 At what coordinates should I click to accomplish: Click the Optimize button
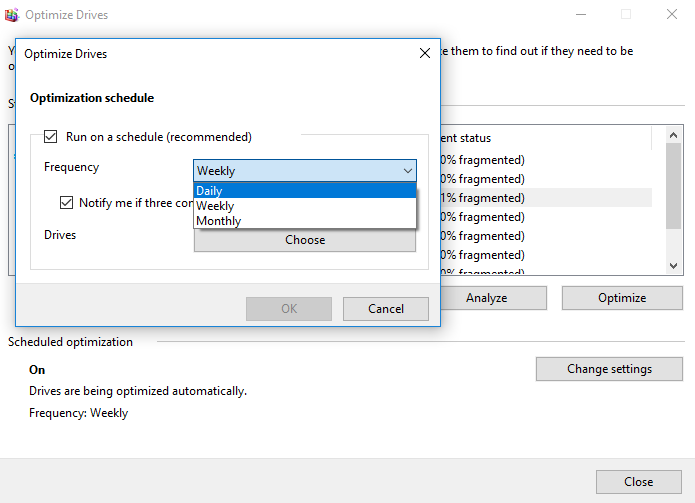pos(621,298)
